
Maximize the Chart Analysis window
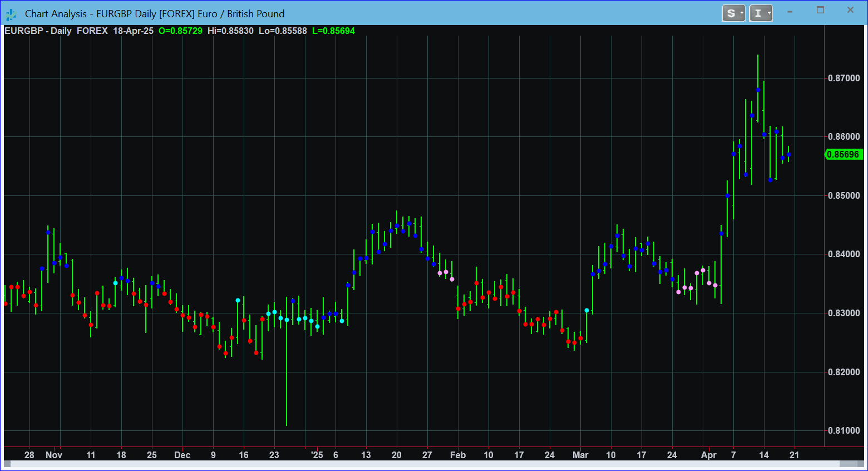tap(820, 10)
